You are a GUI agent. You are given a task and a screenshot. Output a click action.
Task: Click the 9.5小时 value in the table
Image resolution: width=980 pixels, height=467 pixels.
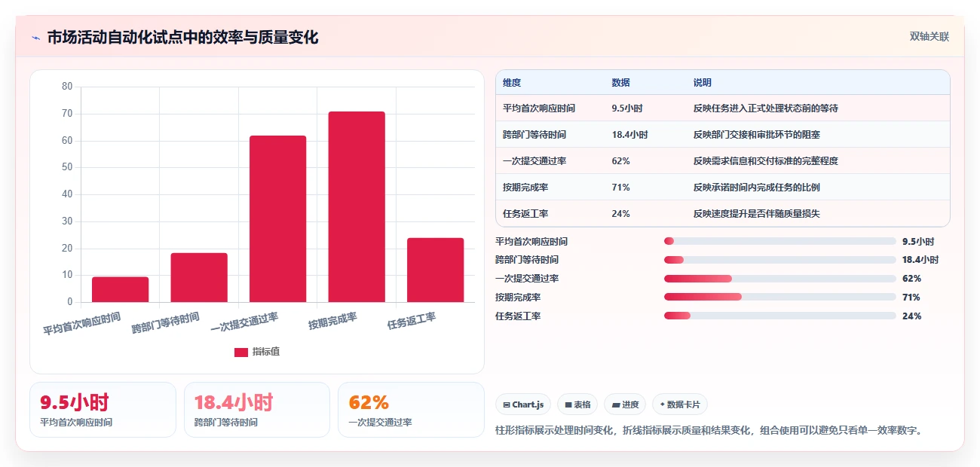click(x=627, y=108)
